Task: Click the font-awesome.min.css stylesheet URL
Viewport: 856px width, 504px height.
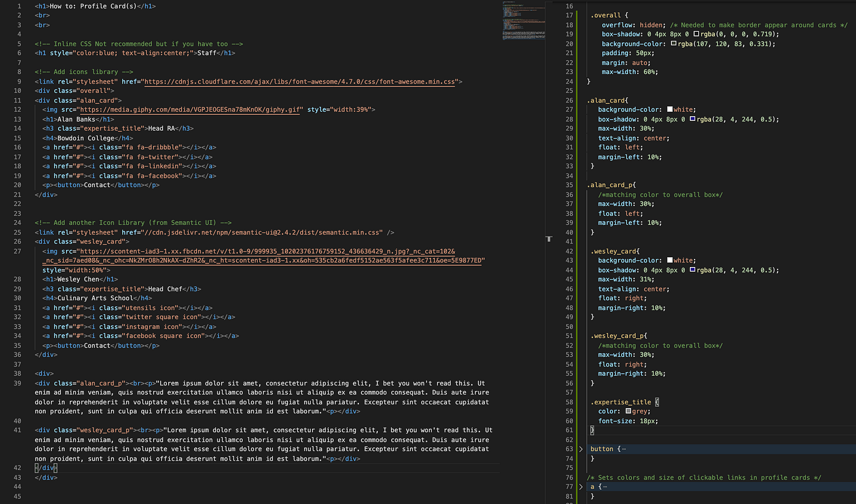Action: tap(300, 81)
